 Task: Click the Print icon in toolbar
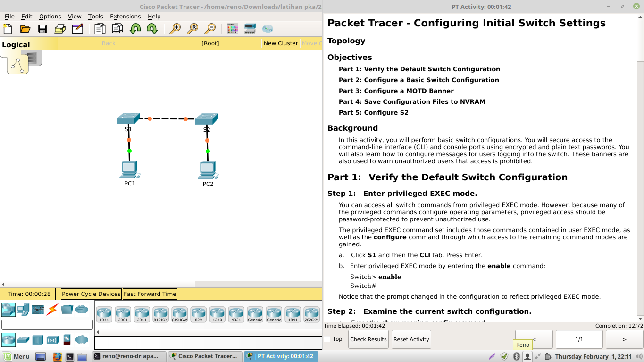click(x=60, y=29)
